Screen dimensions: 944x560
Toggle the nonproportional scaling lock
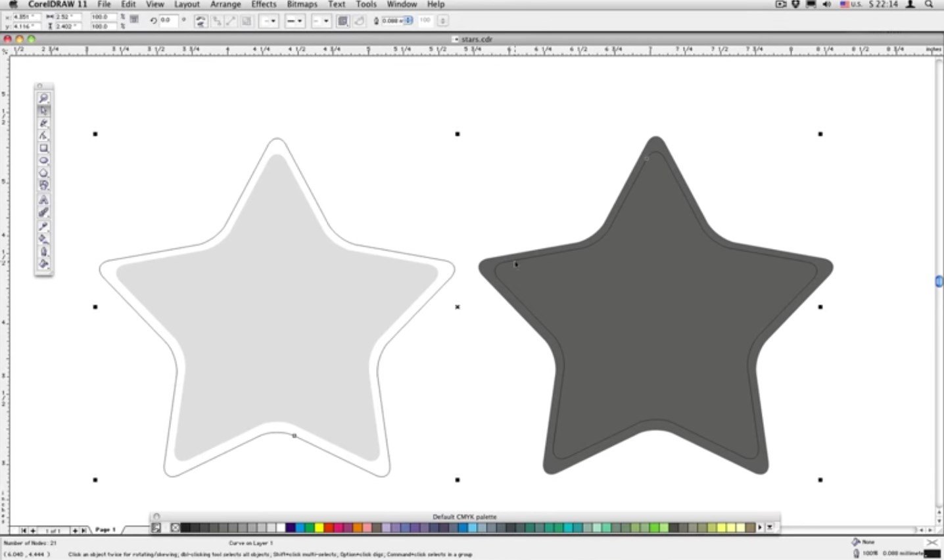pyautogui.click(x=133, y=20)
